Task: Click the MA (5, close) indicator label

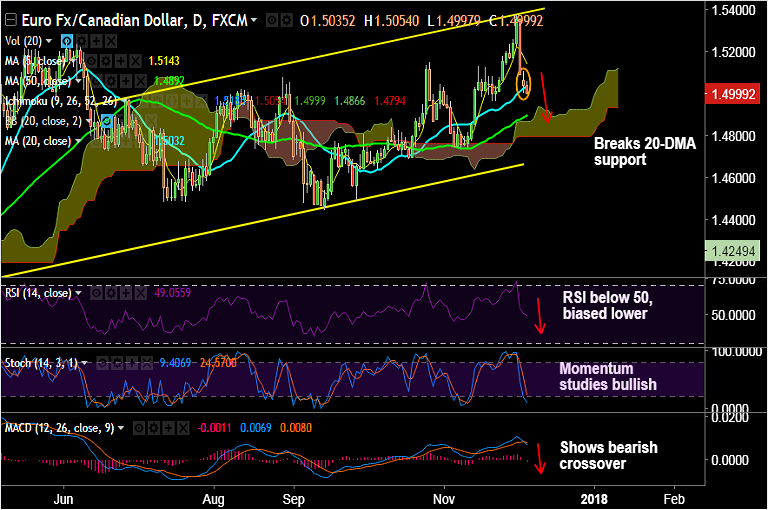Action: click(x=36, y=61)
